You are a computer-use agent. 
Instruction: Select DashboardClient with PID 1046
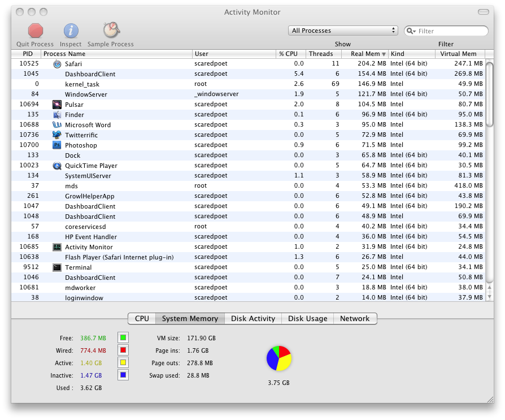pos(248,278)
